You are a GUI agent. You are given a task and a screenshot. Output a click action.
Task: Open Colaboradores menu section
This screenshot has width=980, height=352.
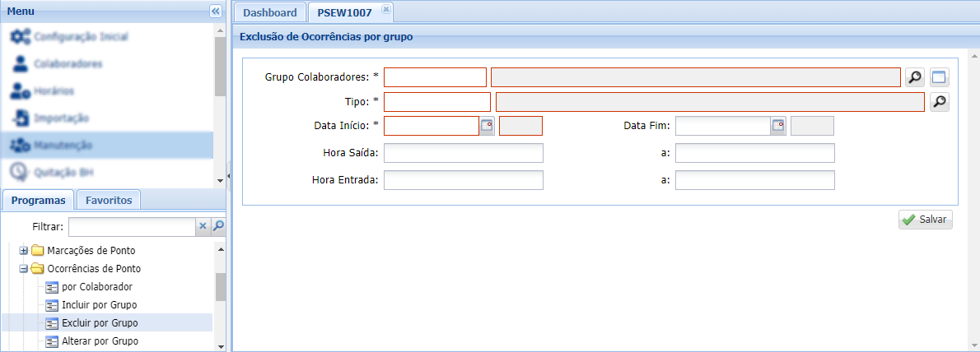click(x=68, y=63)
